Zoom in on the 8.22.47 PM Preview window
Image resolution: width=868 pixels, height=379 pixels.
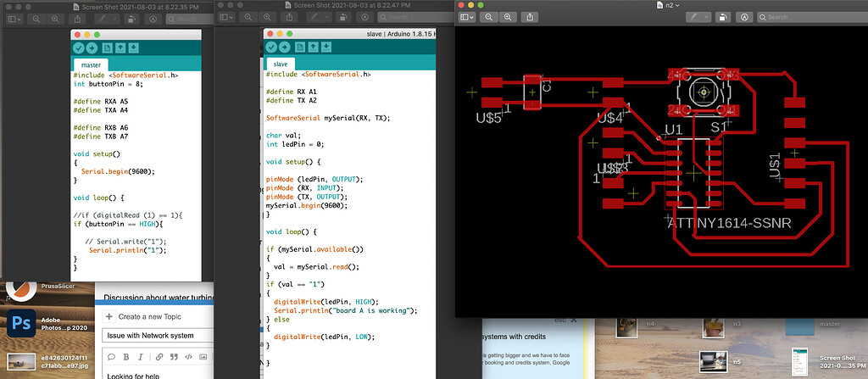[269, 17]
